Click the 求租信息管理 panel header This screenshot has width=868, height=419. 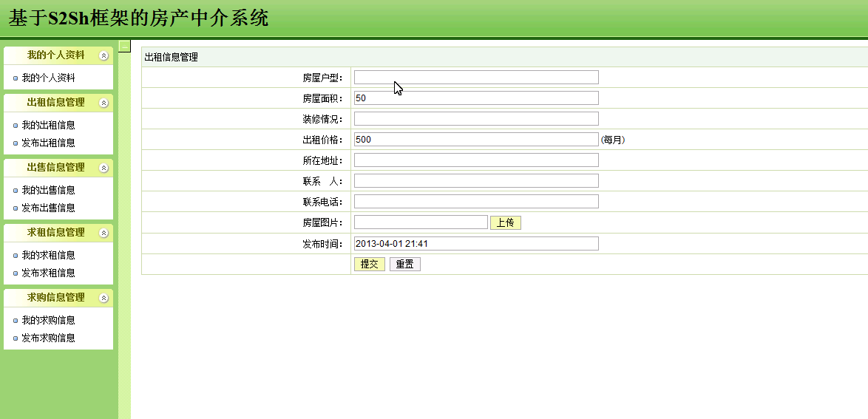point(58,233)
